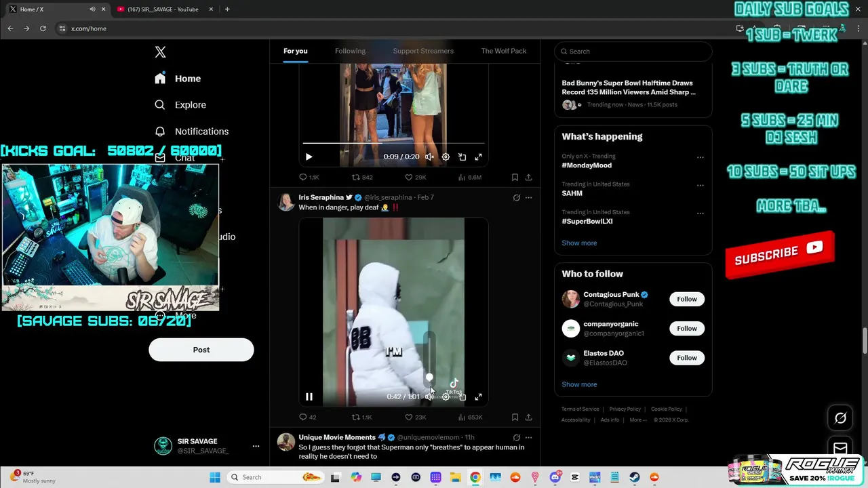Click the x.com/home address bar
Viewport: 868px width, 488px height.
[x=393, y=28]
